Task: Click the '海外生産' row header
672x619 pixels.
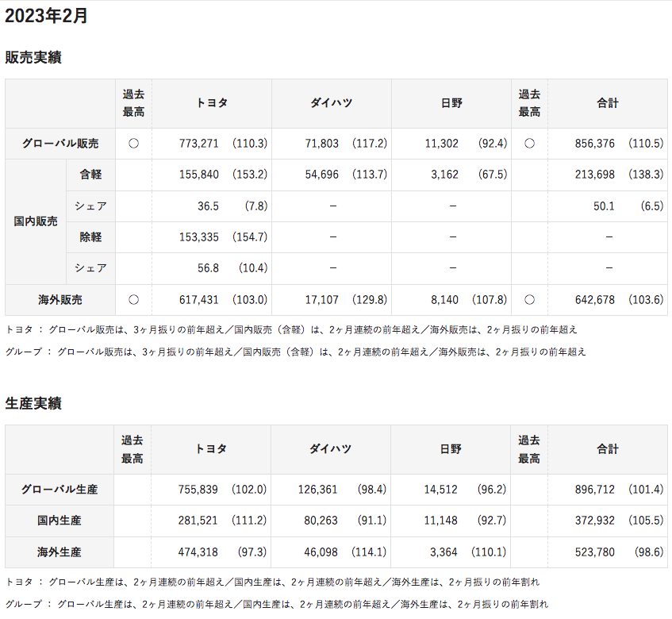Action: (60, 552)
